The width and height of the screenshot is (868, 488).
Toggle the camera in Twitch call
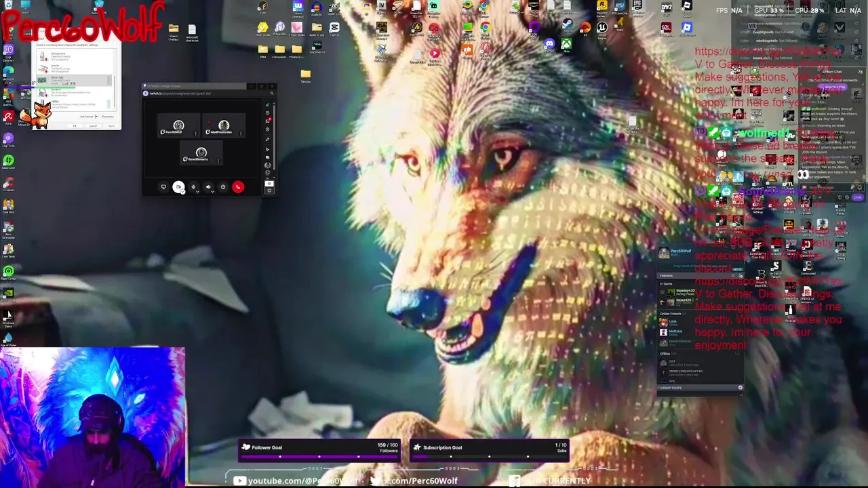(x=178, y=187)
